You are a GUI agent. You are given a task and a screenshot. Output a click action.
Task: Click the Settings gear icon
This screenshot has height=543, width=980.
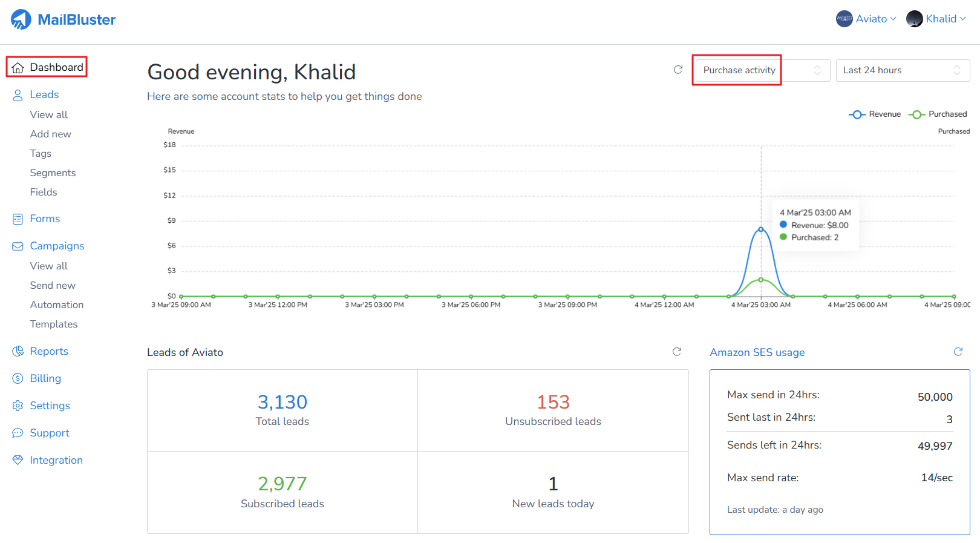(18, 406)
